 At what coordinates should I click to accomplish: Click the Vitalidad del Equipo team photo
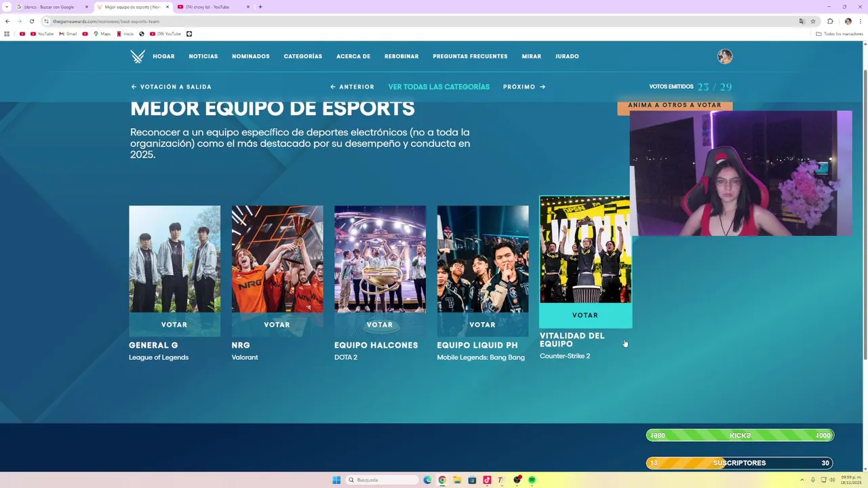pos(585,249)
